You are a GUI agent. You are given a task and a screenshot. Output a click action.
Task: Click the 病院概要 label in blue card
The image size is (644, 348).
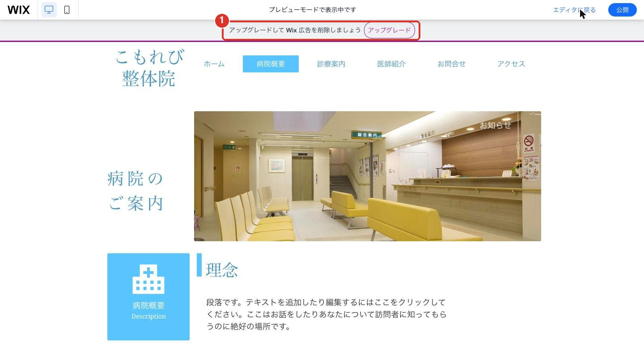point(148,306)
